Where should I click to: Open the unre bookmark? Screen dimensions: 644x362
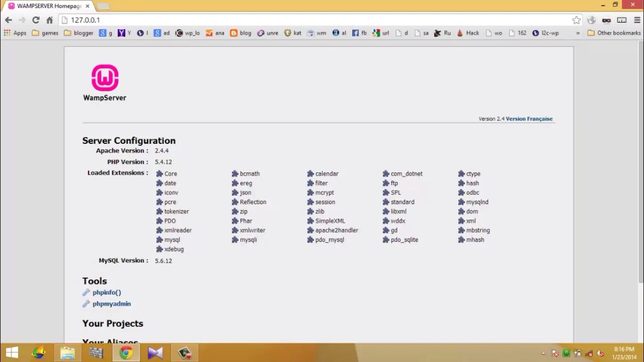click(x=268, y=33)
